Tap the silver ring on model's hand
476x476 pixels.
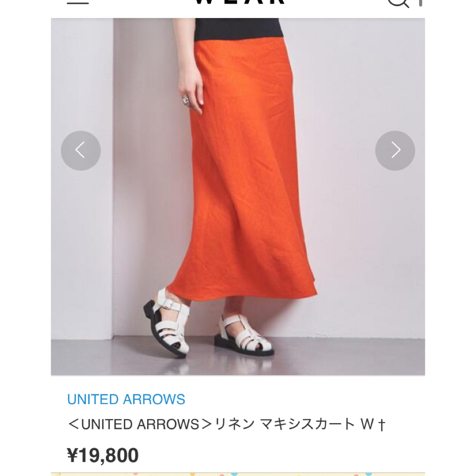coord(186,100)
